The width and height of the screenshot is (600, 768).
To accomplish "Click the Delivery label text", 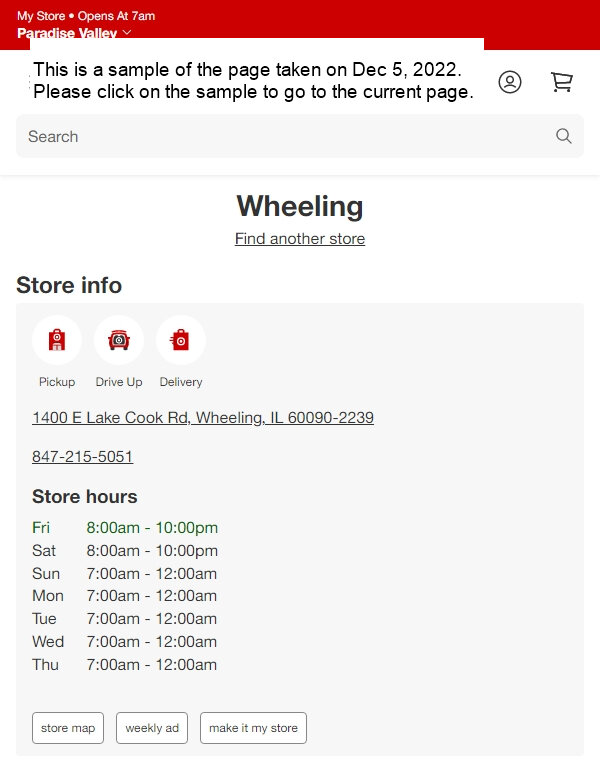I will point(181,382).
